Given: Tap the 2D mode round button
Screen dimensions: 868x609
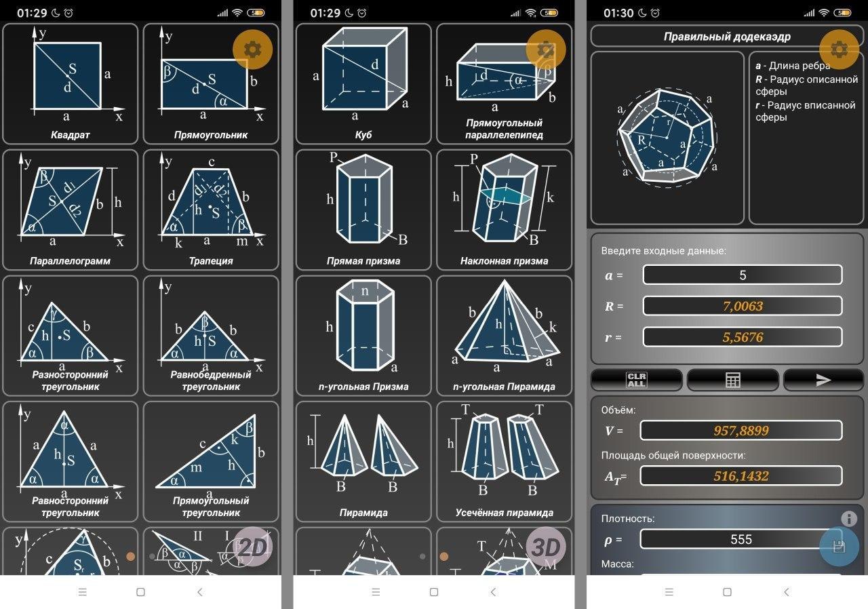Looking at the screenshot, I should [252, 547].
